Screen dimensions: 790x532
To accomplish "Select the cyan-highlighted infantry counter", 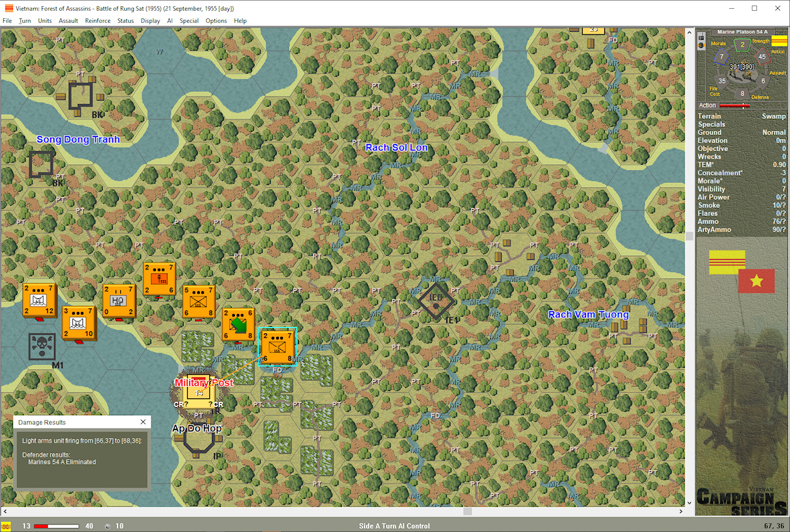I will pyautogui.click(x=277, y=346).
